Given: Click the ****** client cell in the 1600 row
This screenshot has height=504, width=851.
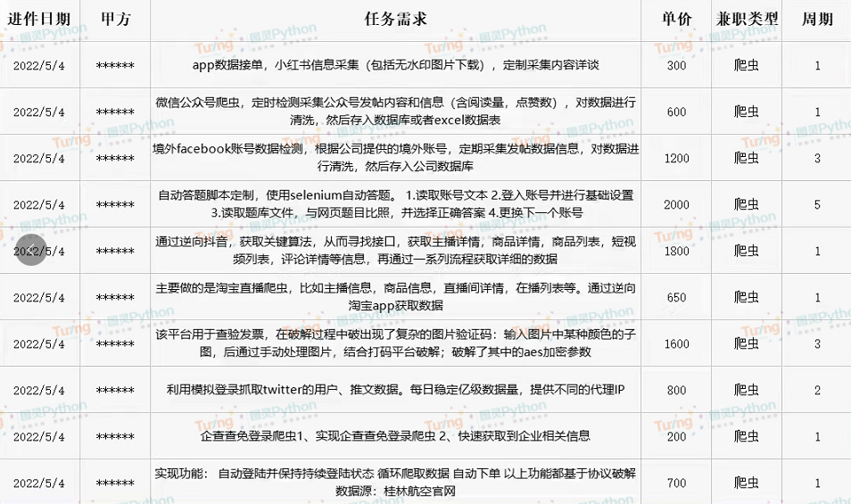Looking at the screenshot, I should pyautogui.click(x=115, y=344).
